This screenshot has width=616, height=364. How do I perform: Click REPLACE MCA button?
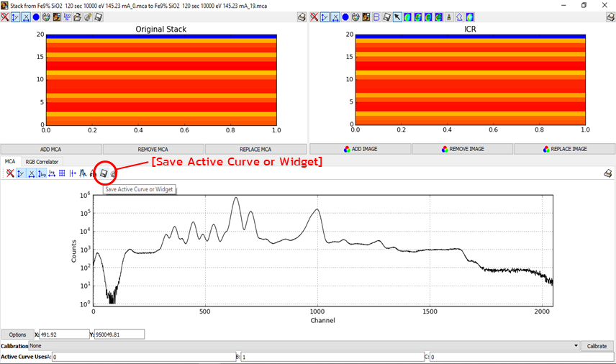(x=255, y=149)
